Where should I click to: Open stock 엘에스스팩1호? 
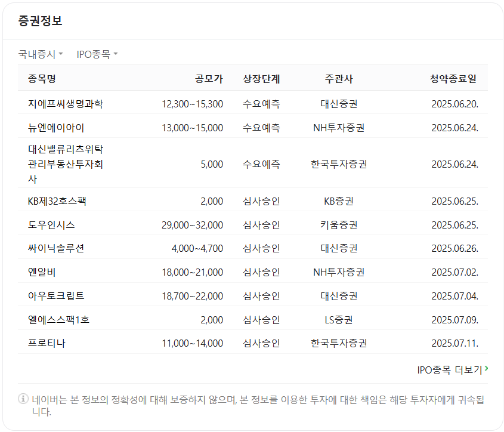58,320
